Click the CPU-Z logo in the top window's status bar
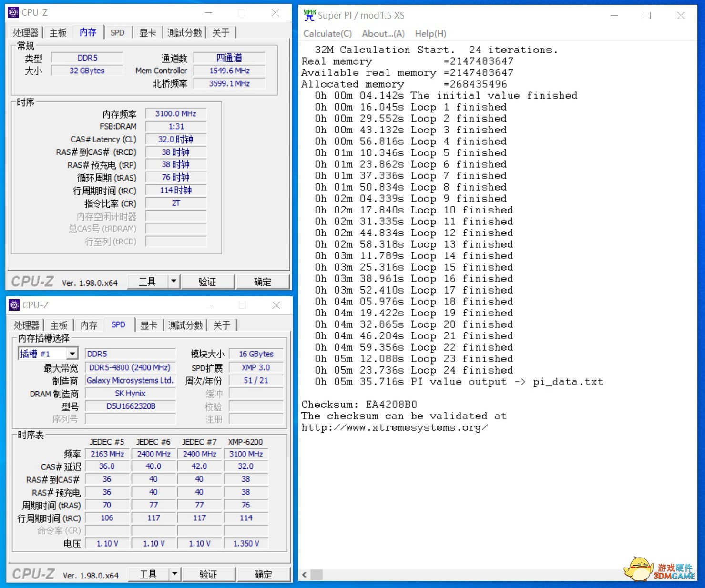The image size is (705, 588). point(31,281)
